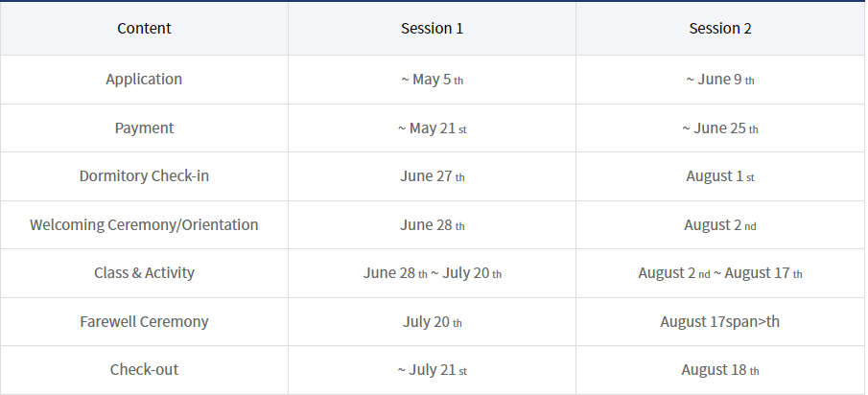
Task: Click the Session 2 column header
Action: coord(720,28)
